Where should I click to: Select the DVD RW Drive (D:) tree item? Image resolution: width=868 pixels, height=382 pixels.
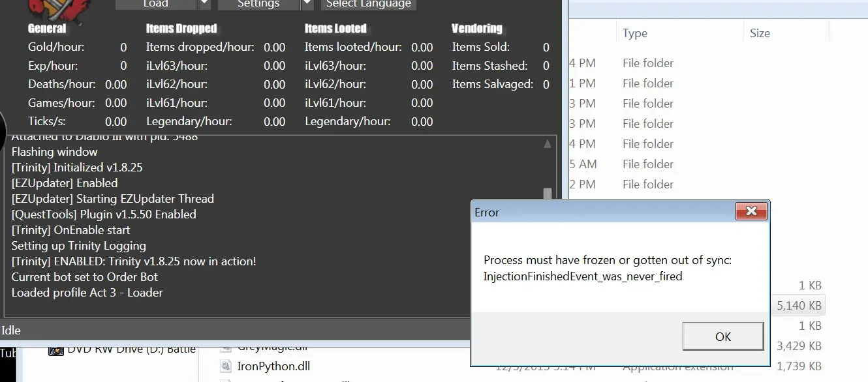[x=131, y=349]
